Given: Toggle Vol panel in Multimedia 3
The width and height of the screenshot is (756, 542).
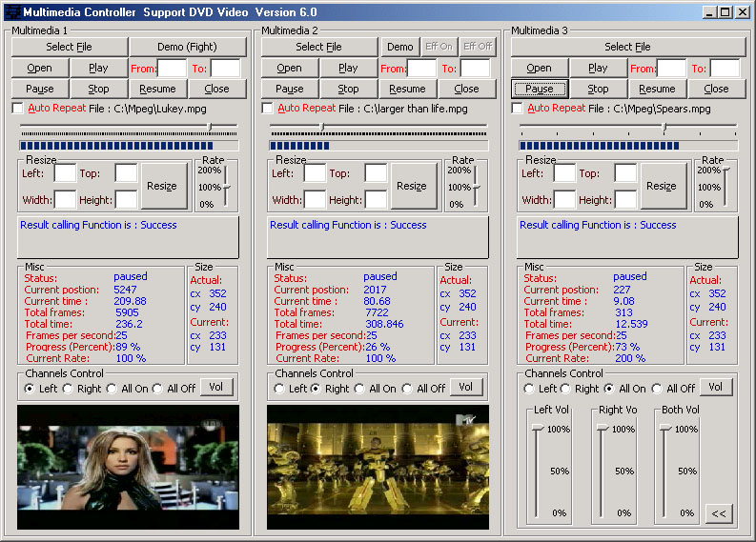Looking at the screenshot, I should pos(716,387).
